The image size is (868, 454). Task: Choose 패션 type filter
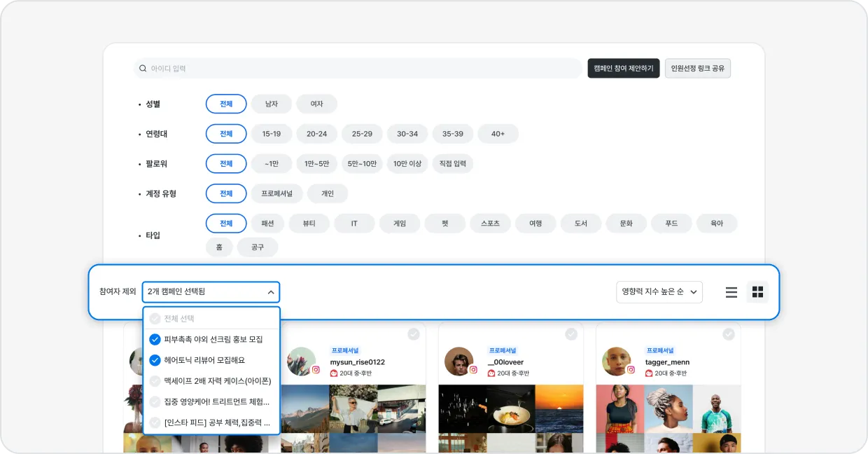pos(268,223)
